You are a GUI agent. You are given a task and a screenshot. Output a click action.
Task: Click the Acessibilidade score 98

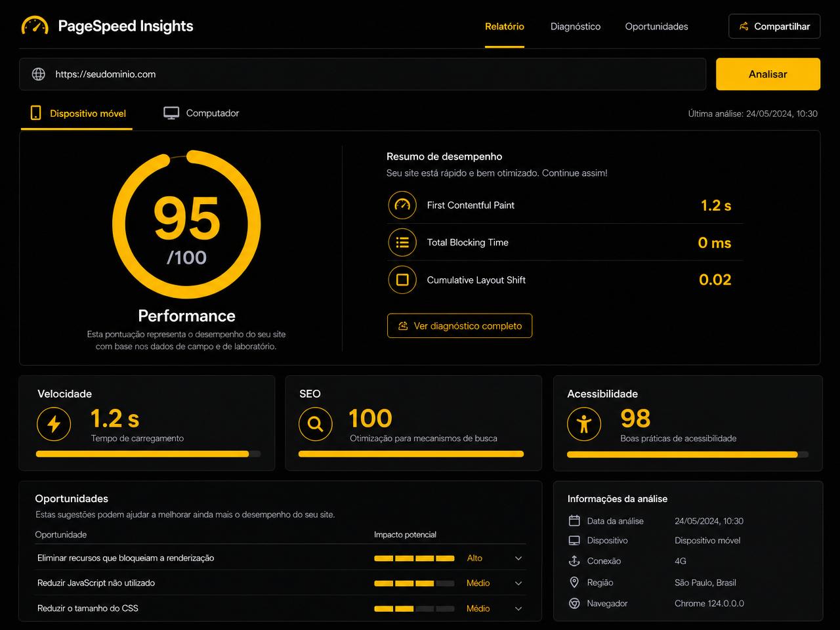click(635, 419)
